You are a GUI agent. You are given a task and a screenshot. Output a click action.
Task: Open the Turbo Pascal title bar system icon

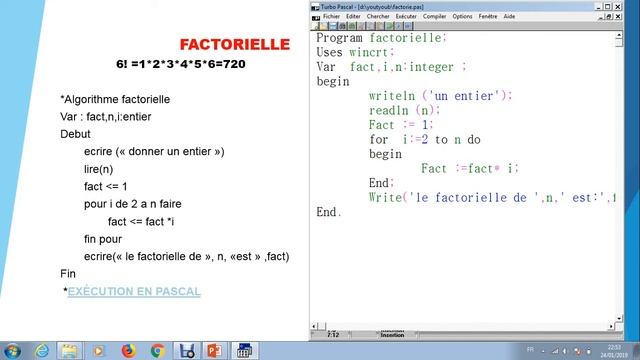315,7
